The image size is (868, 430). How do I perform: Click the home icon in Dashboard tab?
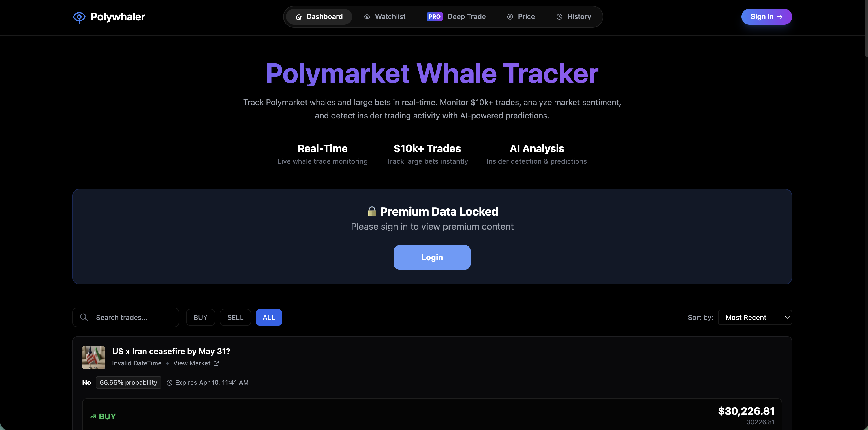point(298,17)
